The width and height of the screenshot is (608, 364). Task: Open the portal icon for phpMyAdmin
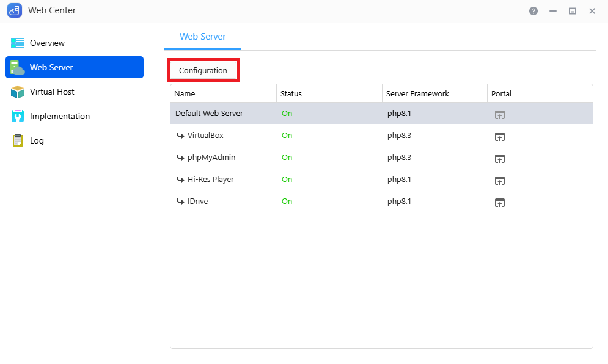coord(499,159)
